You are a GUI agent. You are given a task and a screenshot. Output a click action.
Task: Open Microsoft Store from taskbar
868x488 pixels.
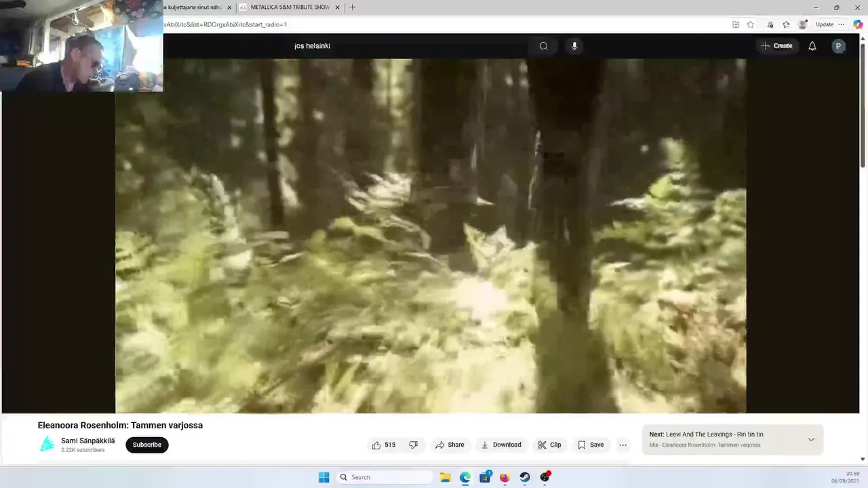(x=485, y=477)
